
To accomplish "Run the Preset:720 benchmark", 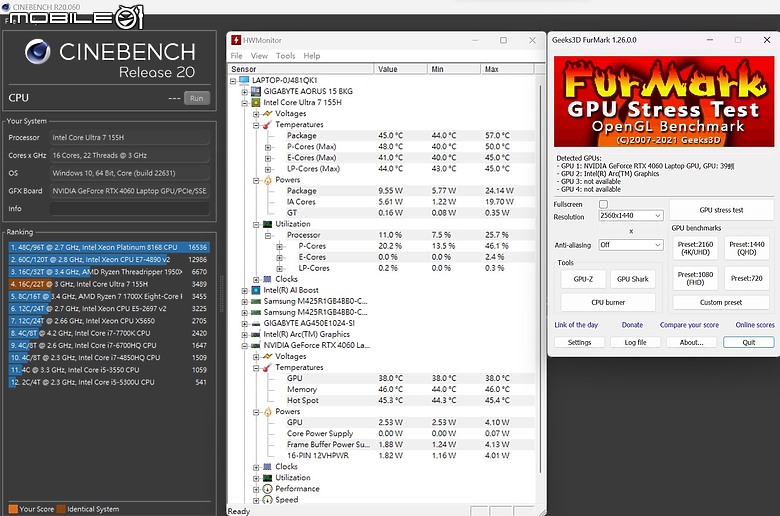I will (x=747, y=278).
